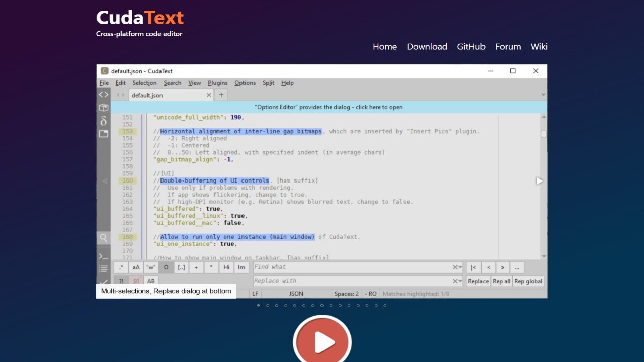
Task: Click the Rep all button
Action: pyautogui.click(x=501, y=281)
